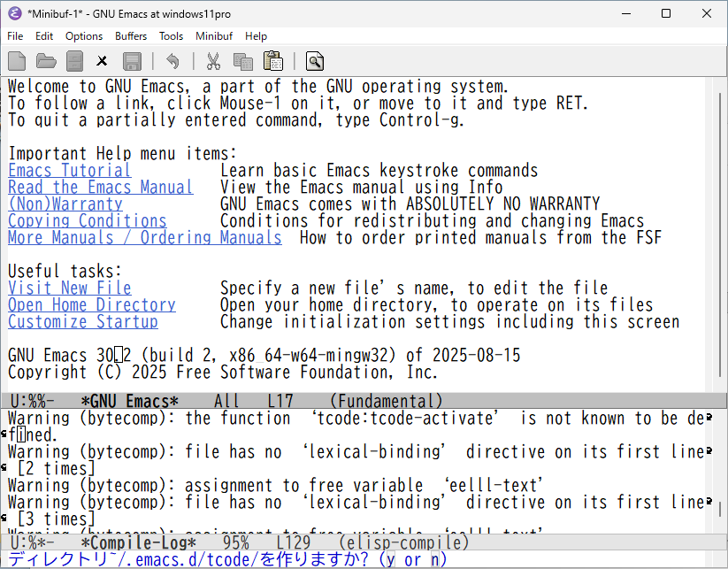The width and height of the screenshot is (728, 569).
Task: Paste with the clipboard icon
Action: pos(273,61)
